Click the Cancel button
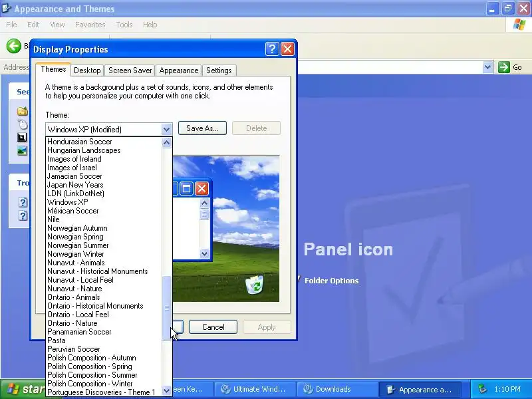Viewport: 532px width, 399px height. coord(213,327)
